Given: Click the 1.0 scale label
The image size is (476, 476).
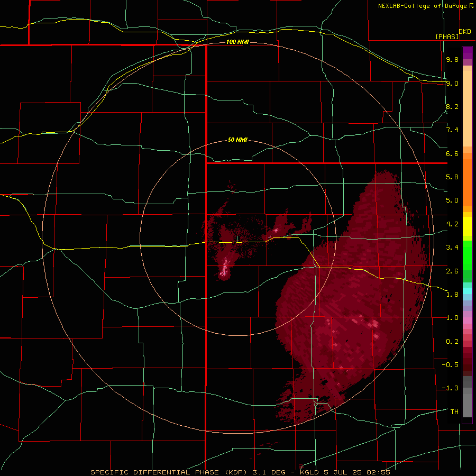Looking at the screenshot, I should (x=452, y=318).
